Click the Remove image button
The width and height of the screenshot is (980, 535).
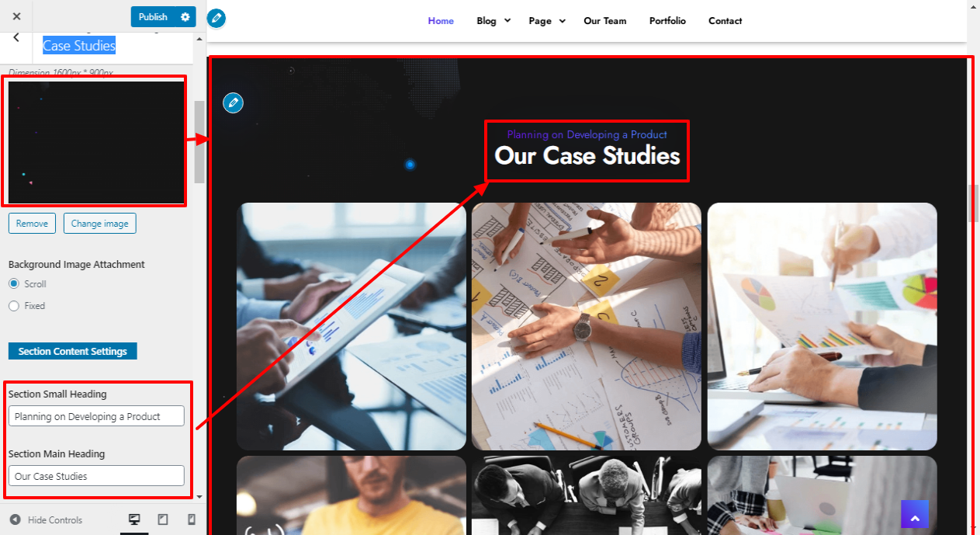[32, 224]
